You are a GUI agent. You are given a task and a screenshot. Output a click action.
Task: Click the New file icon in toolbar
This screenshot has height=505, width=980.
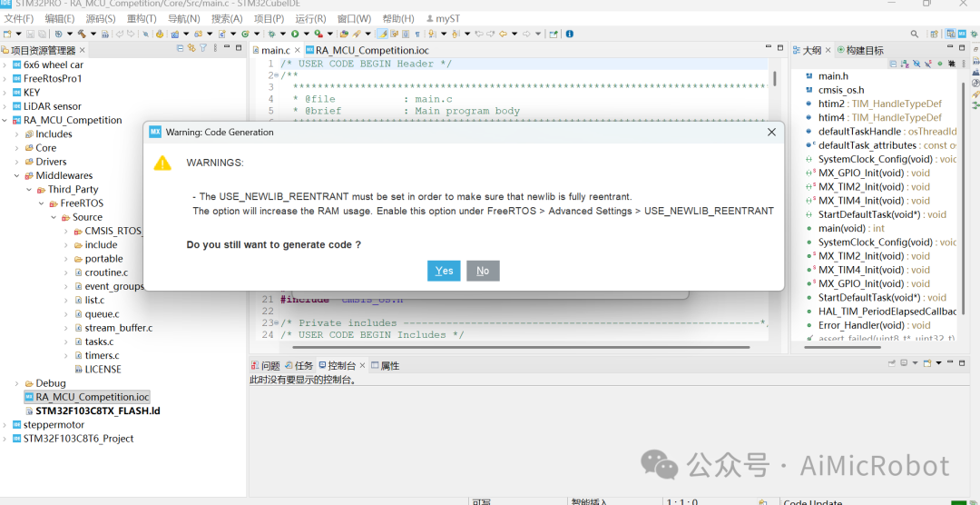7,34
